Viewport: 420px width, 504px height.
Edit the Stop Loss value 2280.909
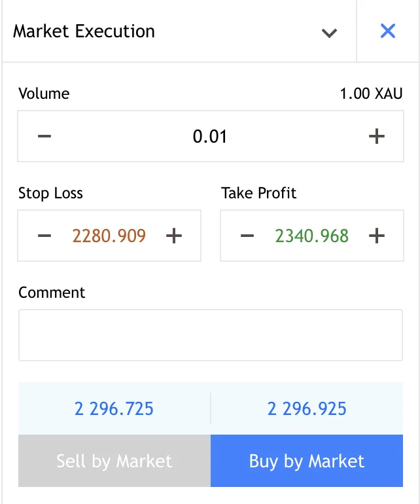click(109, 236)
